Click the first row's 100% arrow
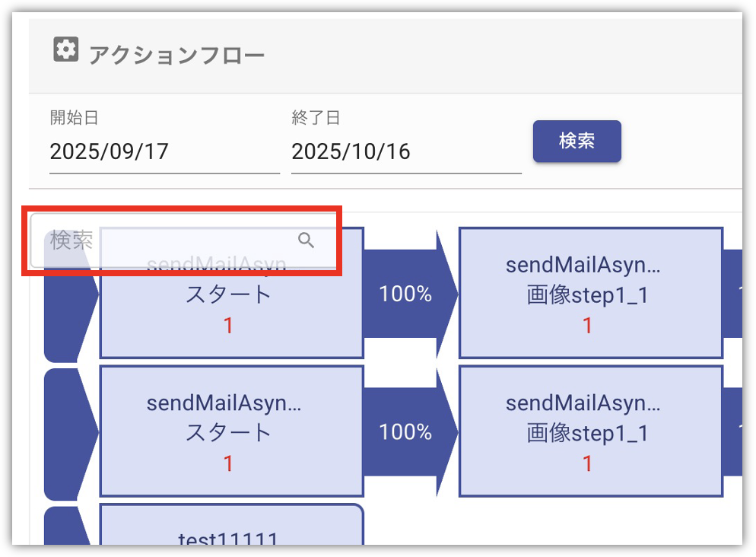 pyautogui.click(x=405, y=294)
